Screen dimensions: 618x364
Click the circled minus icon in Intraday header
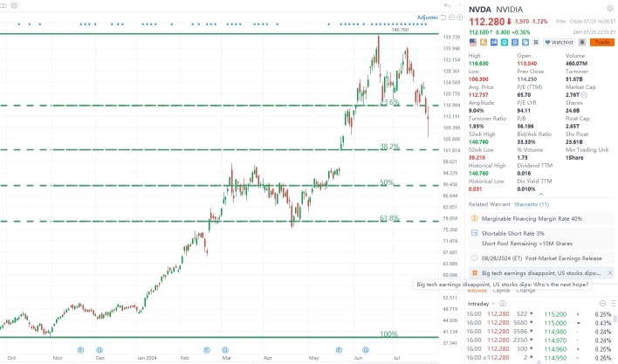[x=602, y=304]
